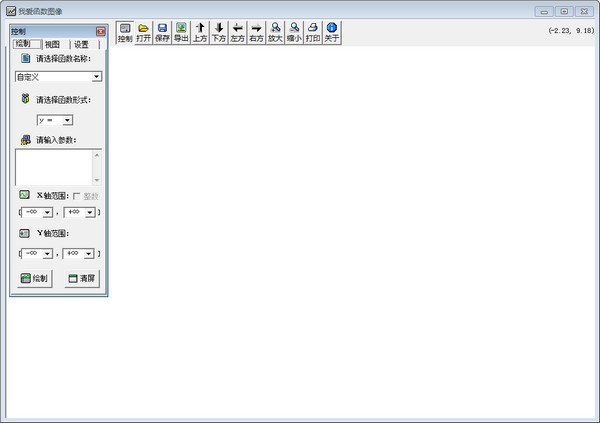Shift view right with 右方 arrow
Viewport: 600px width, 423px height.
(x=256, y=32)
